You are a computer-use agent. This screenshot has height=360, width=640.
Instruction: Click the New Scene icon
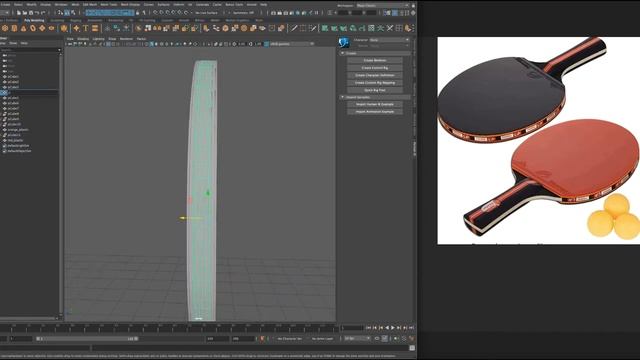(19, 13)
